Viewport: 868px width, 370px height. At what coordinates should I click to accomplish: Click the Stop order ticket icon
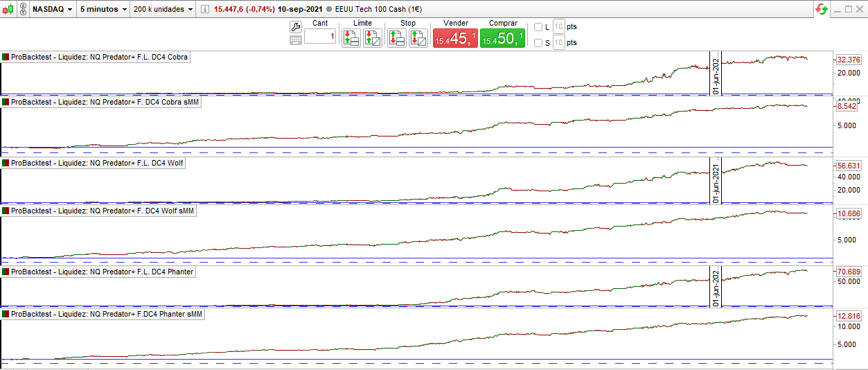click(x=397, y=37)
